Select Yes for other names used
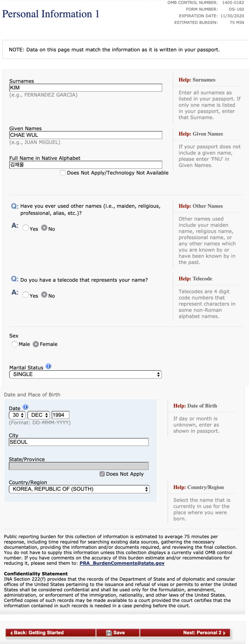The image size is (249, 644). [26, 228]
